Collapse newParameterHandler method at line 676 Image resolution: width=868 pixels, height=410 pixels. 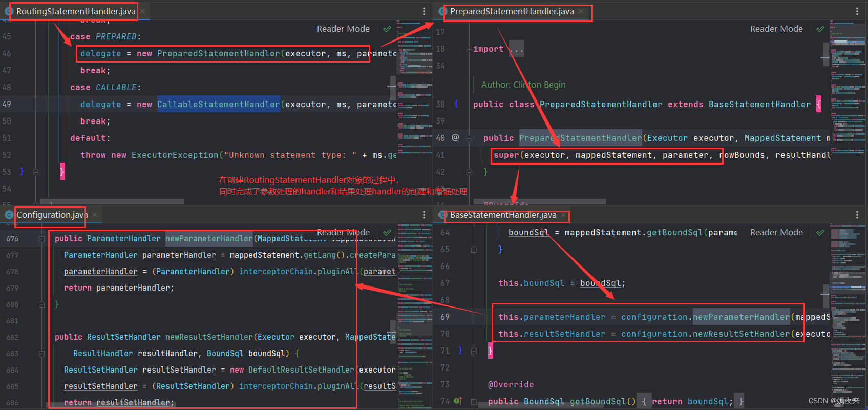click(x=41, y=239)
